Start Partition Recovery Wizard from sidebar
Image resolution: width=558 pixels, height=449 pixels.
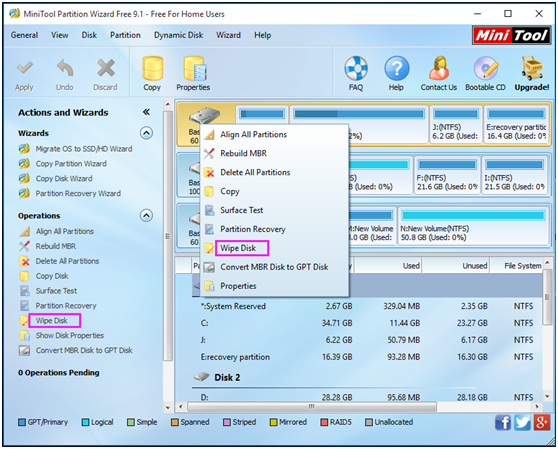(x=70, y=194)
